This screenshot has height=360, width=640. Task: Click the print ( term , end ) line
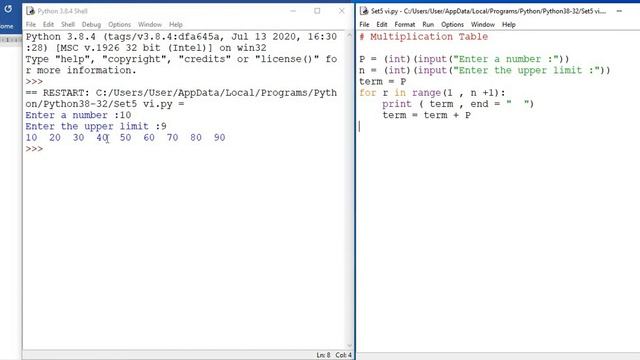(x=458, y=104)
